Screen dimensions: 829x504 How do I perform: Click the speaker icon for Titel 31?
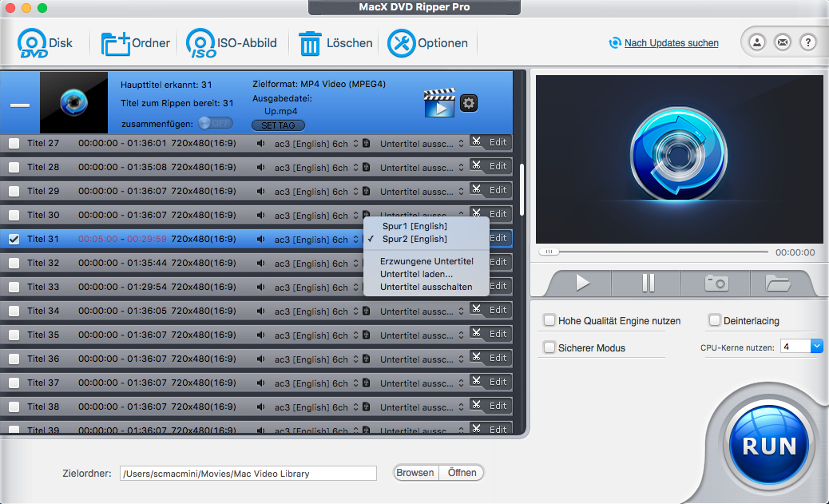point(260,239)
